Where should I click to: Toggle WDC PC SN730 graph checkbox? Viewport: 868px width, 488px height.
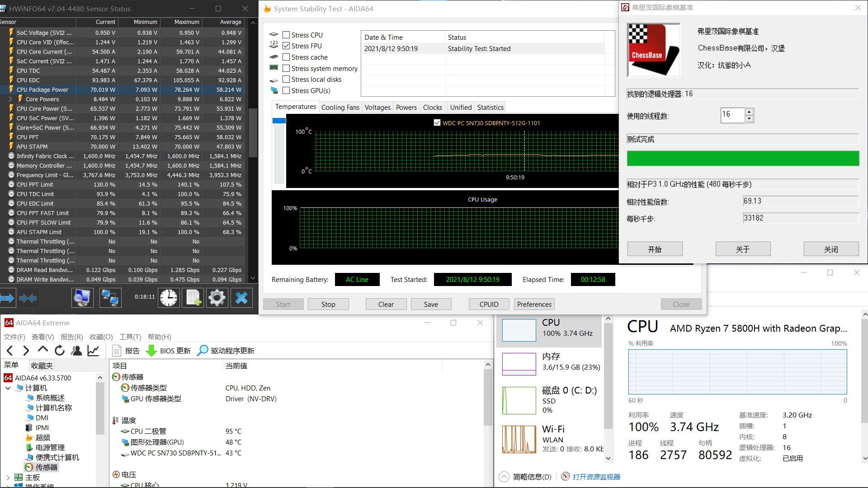(x=437, y=122)
